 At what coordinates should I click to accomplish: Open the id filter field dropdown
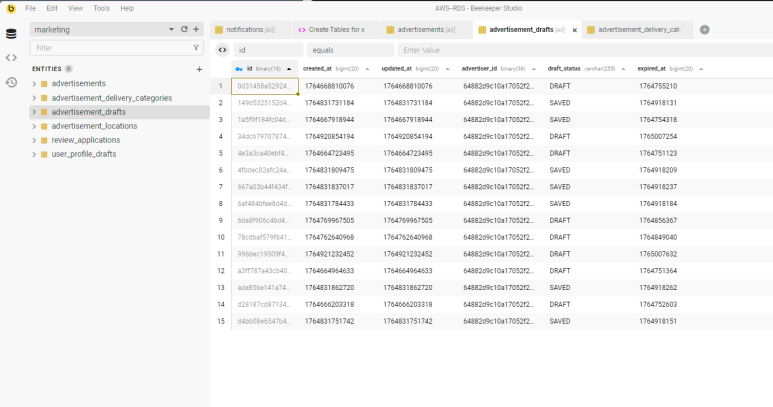tap(268, 50)
